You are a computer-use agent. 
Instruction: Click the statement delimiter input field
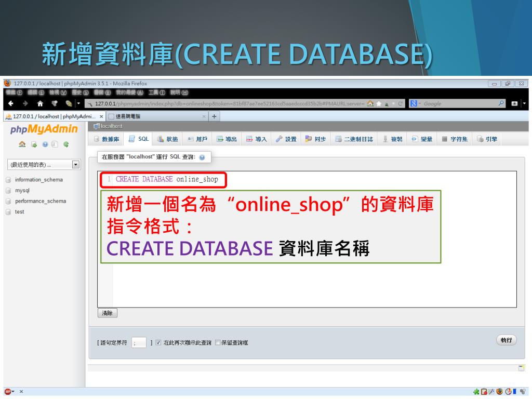point(139,343)
